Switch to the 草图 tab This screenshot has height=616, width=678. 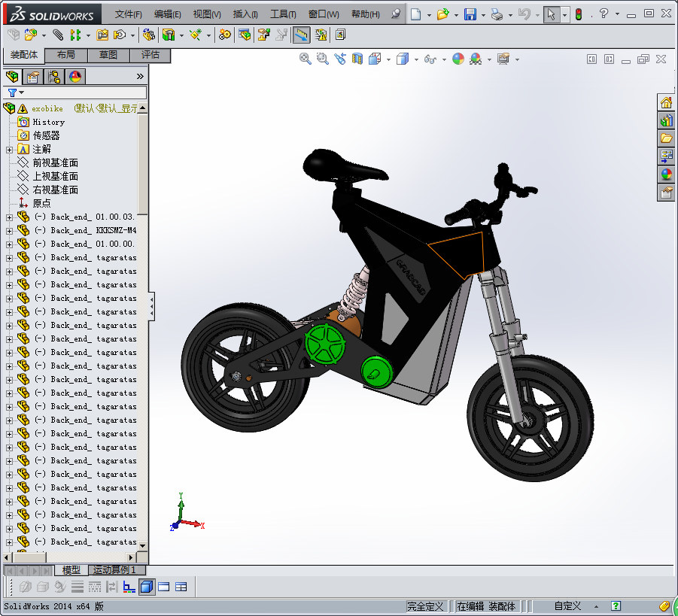point(108,55)
